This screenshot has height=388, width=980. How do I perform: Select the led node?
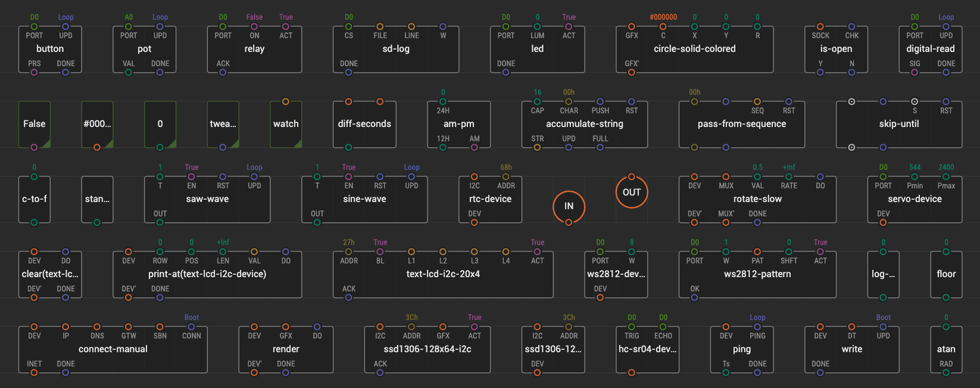click(x=537, y=49)
